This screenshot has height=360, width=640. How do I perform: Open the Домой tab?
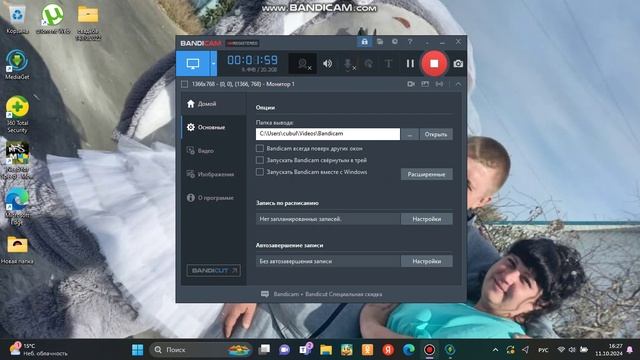(x=213, y=104)
